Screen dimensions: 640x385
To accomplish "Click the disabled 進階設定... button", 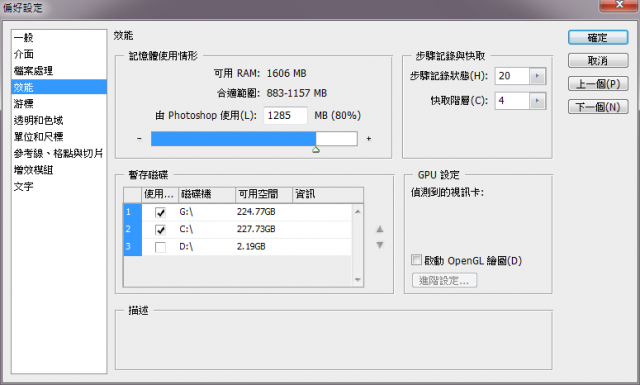I will click(444, 280).
